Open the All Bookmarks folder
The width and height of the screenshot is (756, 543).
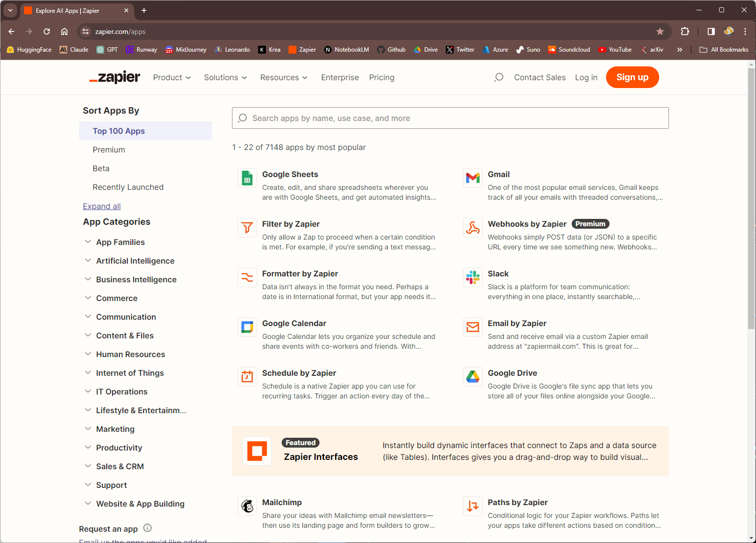(724, 50)
